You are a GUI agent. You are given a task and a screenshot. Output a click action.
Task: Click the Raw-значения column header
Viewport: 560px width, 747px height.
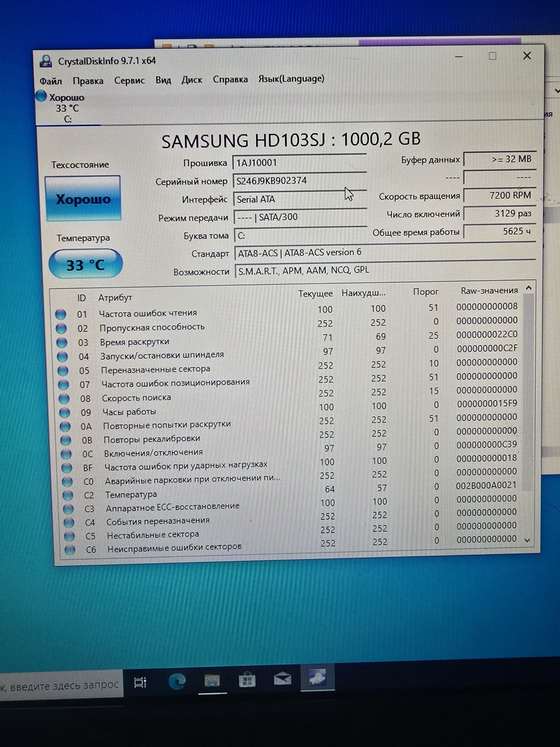point(489,291)
